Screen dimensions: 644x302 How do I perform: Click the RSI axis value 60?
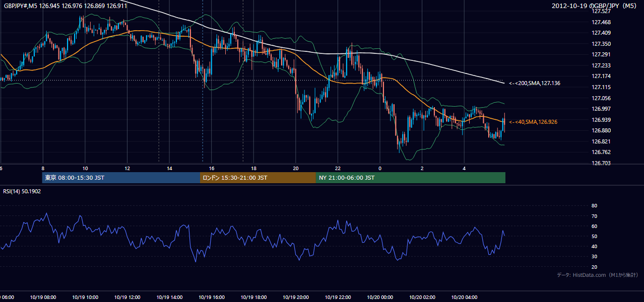point(594,226)
